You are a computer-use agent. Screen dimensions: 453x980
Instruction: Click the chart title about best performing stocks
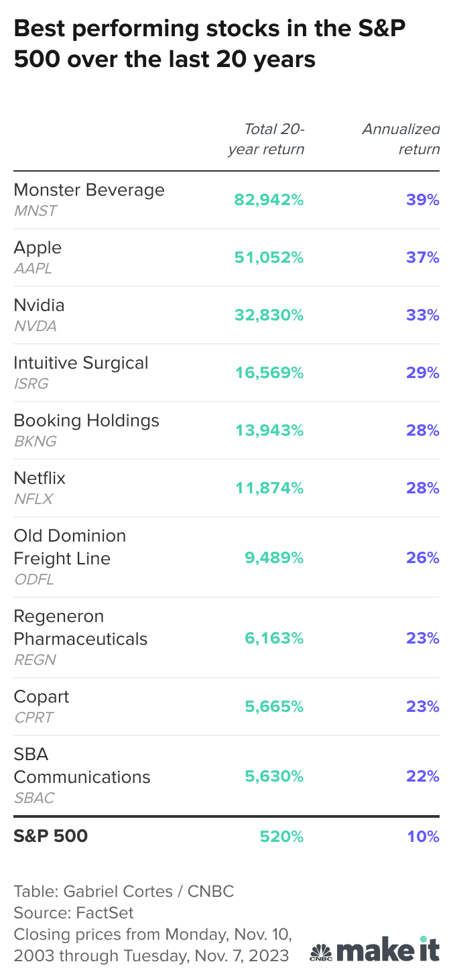tap(209, 44)
